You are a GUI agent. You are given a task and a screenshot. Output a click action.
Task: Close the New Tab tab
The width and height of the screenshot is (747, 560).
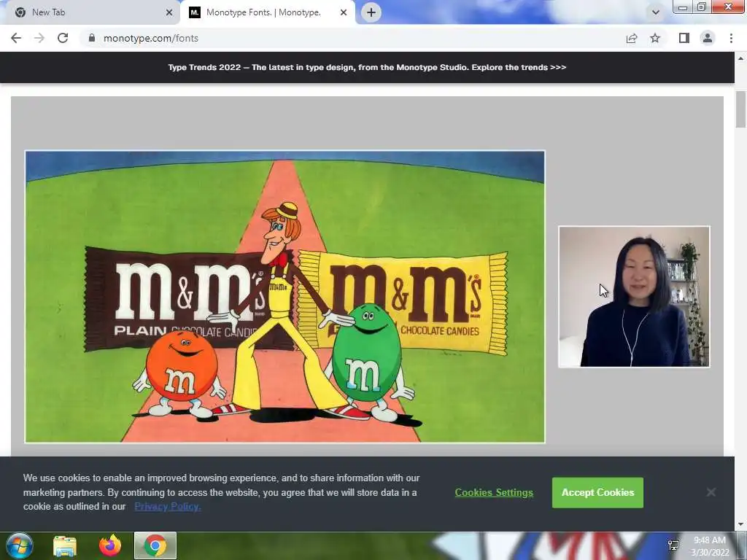coord(169,12)
